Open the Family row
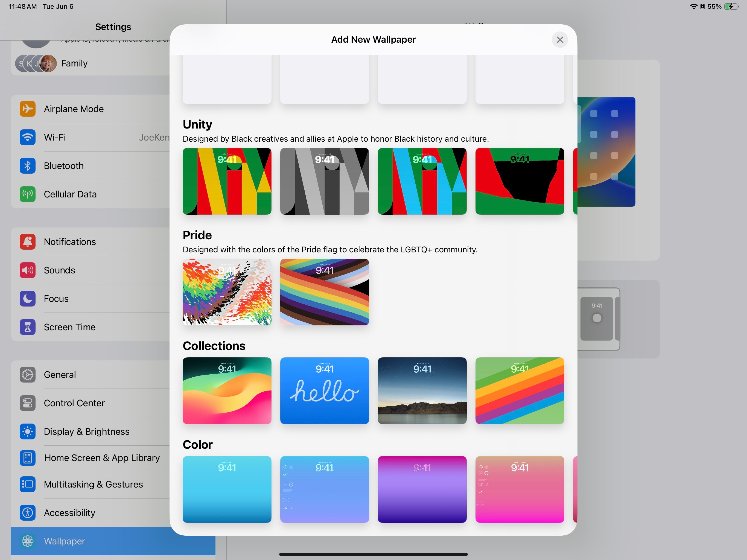Screen dimensions: 747x560 [91, 63]
